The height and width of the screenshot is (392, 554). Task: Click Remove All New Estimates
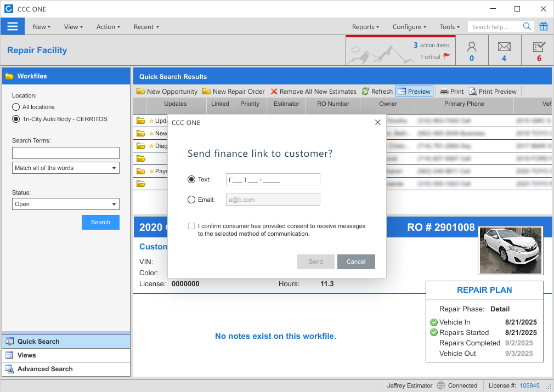point(313,92)
